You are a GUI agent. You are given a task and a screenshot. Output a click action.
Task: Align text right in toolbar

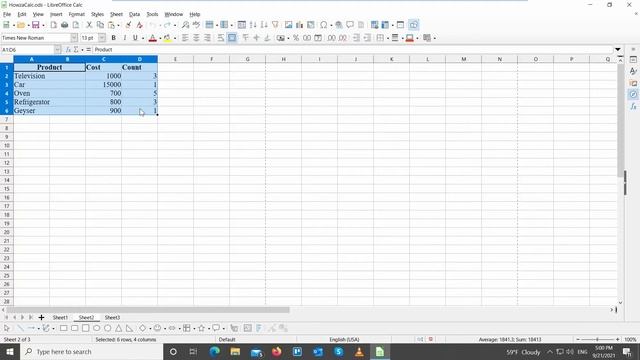pos(207,38)
